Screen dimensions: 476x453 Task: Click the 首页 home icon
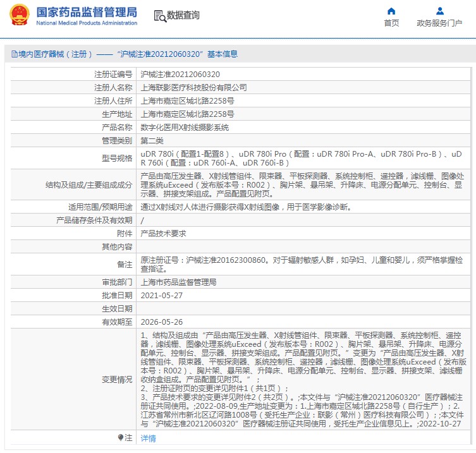(391, 11)
